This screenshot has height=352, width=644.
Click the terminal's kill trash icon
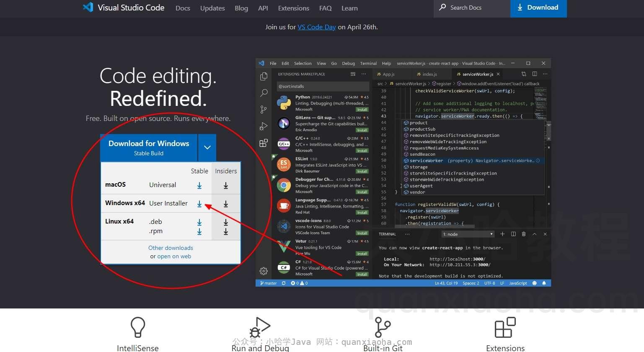524,234
